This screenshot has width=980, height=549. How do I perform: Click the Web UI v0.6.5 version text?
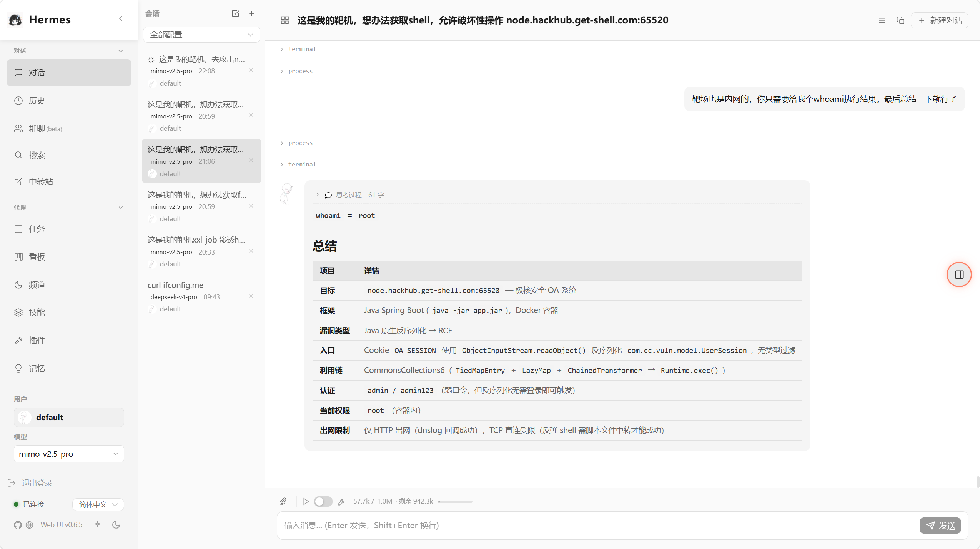click(62, 525)
